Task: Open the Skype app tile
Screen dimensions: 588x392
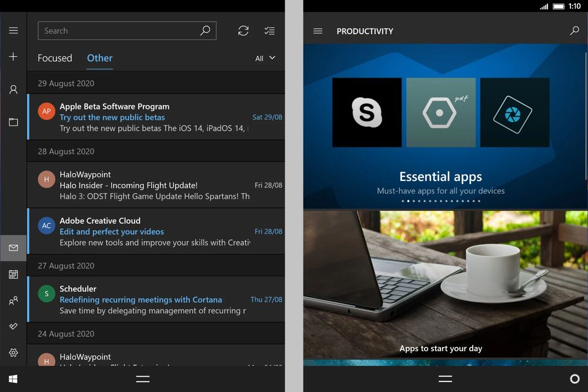Action: [x=367, y=112]
